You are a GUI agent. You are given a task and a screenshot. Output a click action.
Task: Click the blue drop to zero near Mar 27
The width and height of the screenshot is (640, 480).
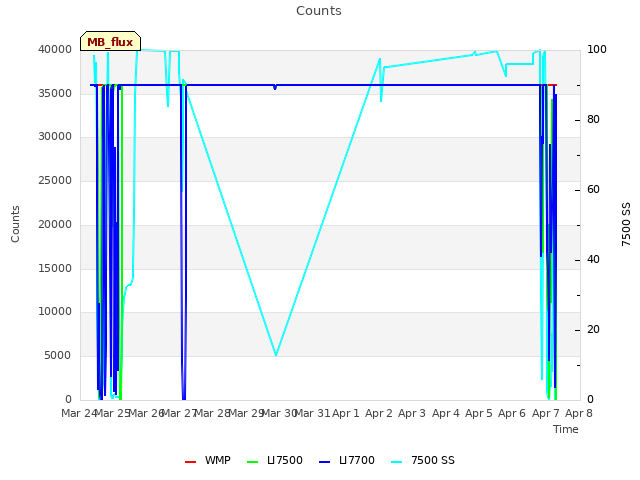pyautogui.click(x=184, y=398)
